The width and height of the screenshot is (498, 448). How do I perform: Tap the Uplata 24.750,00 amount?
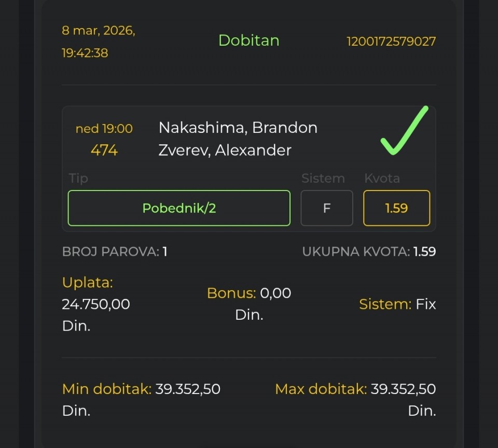click(x=96, y=304)
